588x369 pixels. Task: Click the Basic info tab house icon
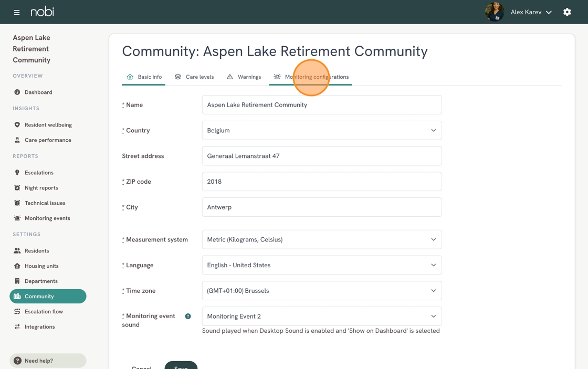click(x=130, y=77)
